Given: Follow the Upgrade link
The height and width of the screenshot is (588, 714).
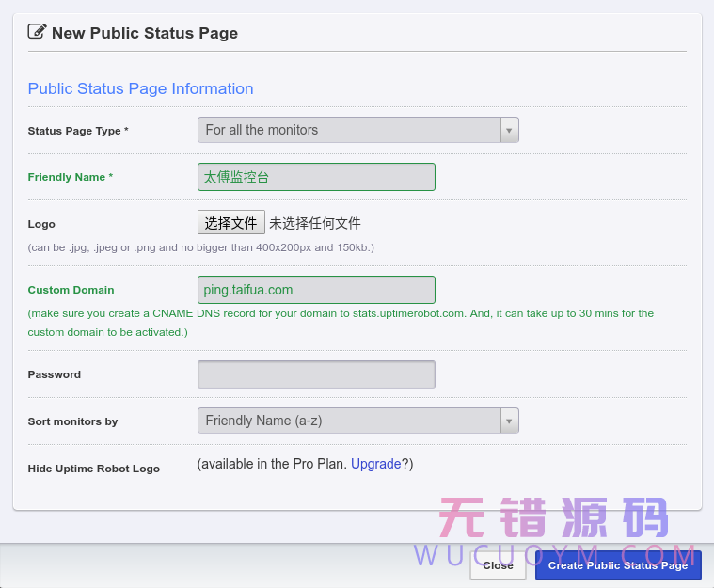Looking at the screenshot, I should (x=376, y=464).
